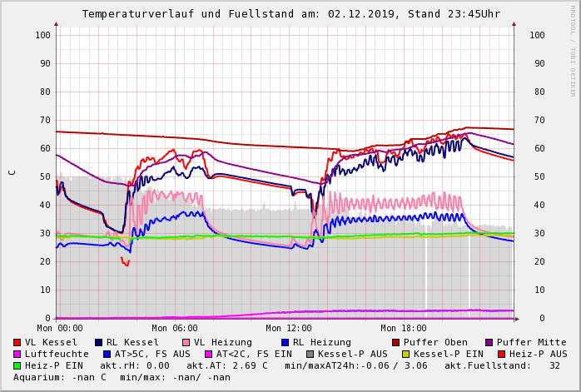Viewport: 581px width, 392px height.
Task: Click the pink VL Heizung legend swatch
Action: (x=186, y=342)
